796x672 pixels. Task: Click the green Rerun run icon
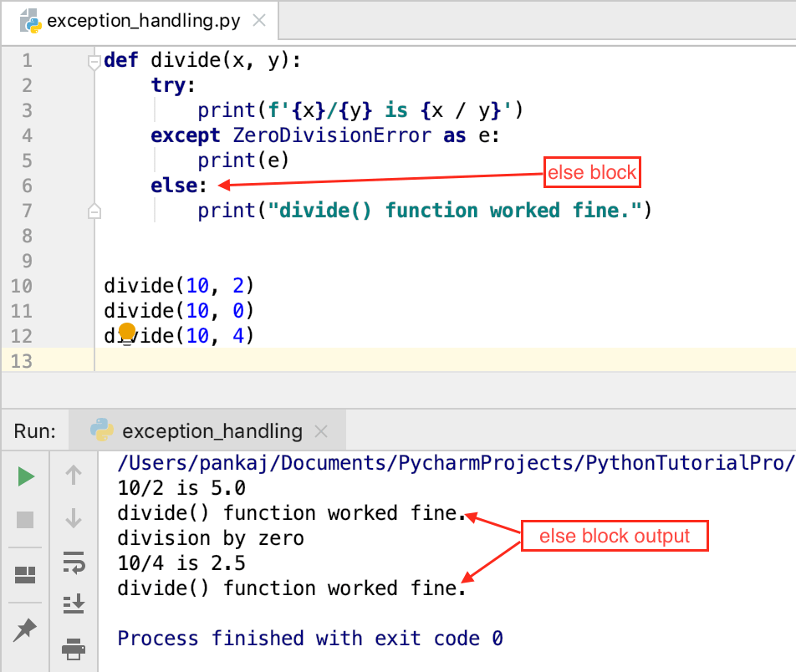pos(24,476)
